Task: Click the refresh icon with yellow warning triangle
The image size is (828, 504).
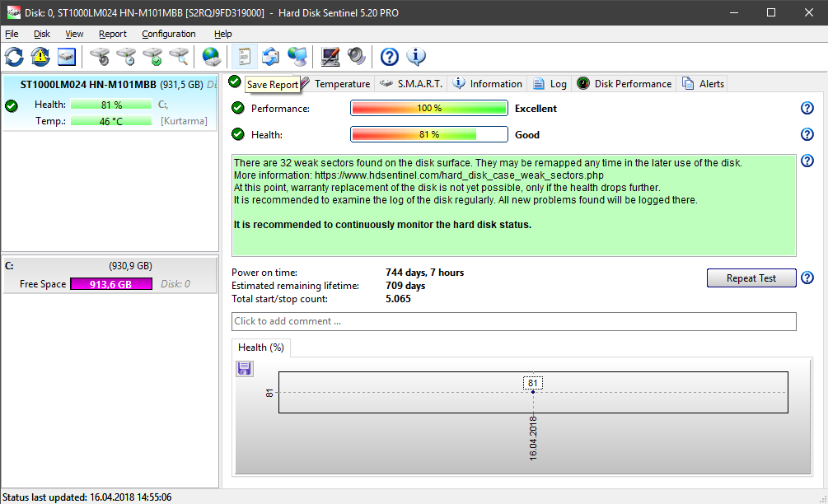Action: tap(40, 57)
